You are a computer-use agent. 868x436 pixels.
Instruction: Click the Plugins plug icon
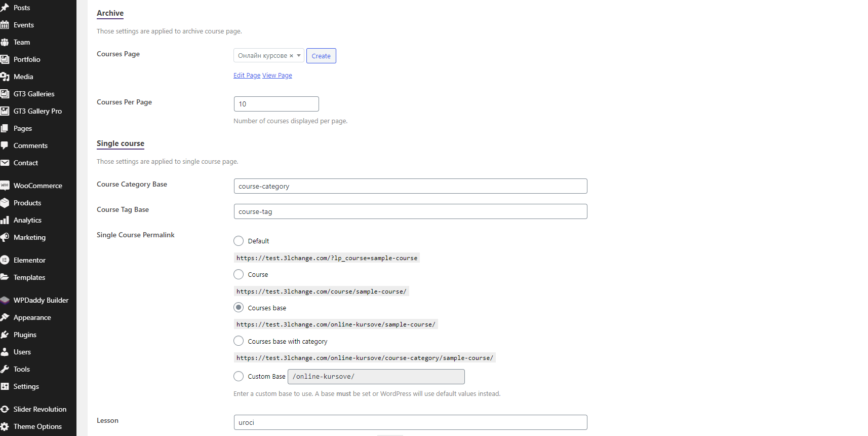tap(5, 335)
